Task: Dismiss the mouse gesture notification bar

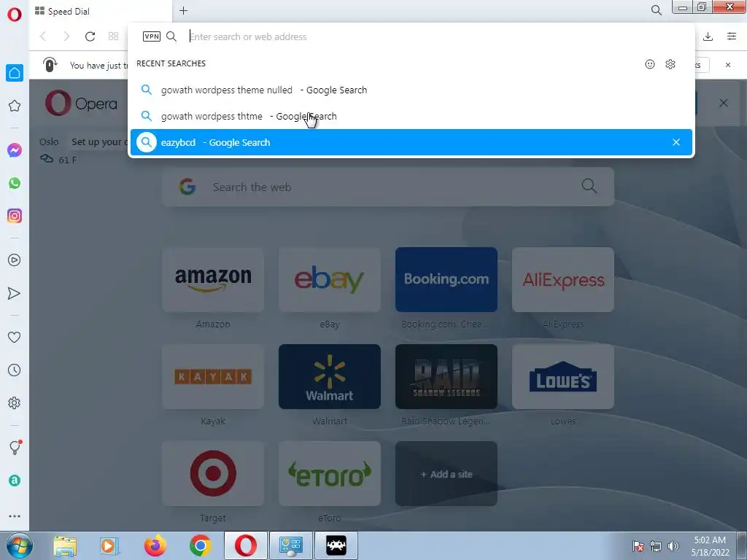Action: click(728, 65)
